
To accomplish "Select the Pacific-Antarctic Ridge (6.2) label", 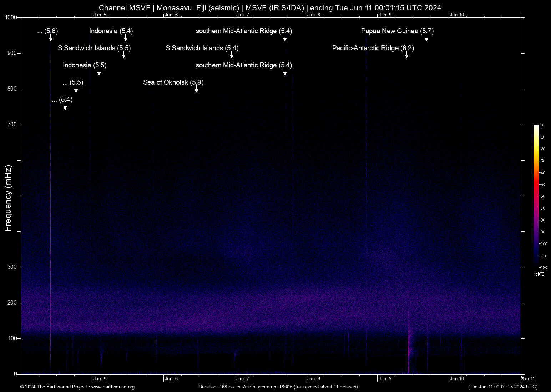I will coord(373,48).
